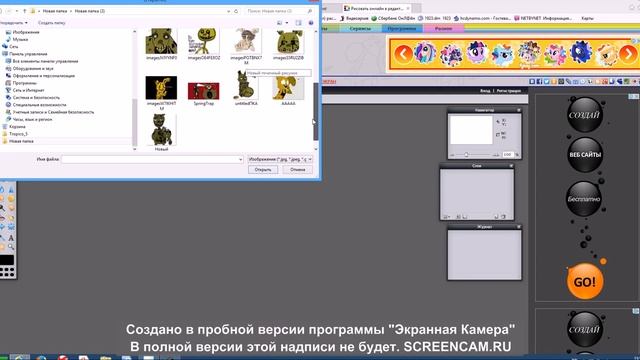Close the Журнал panel
This screenshot has height=360, width=640.
(x=519, y=227)
